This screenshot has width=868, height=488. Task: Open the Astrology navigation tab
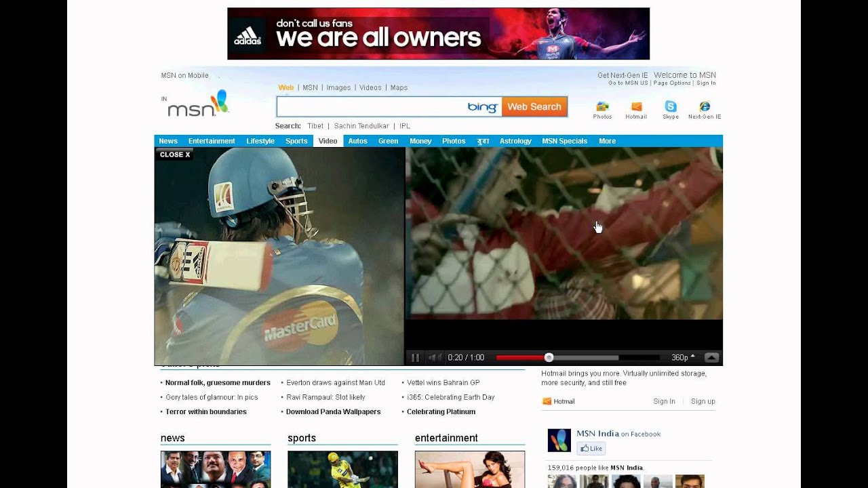tap(515, 141)
